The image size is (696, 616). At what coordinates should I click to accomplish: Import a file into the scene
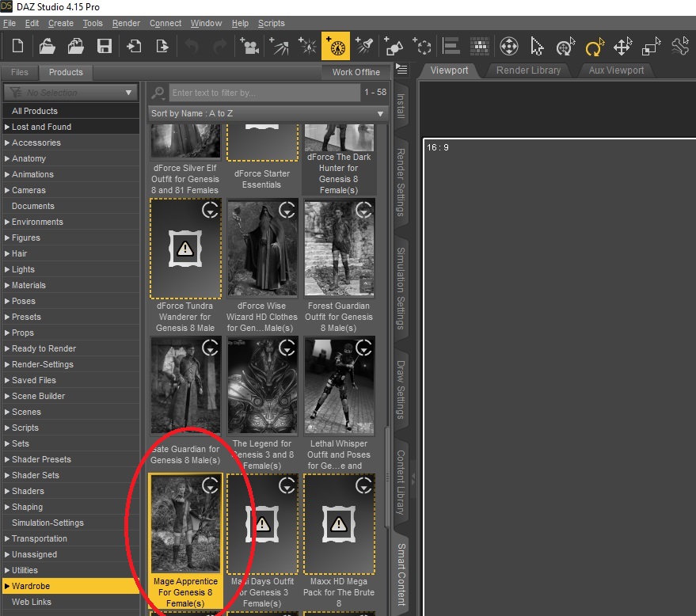tap(135, 48)
